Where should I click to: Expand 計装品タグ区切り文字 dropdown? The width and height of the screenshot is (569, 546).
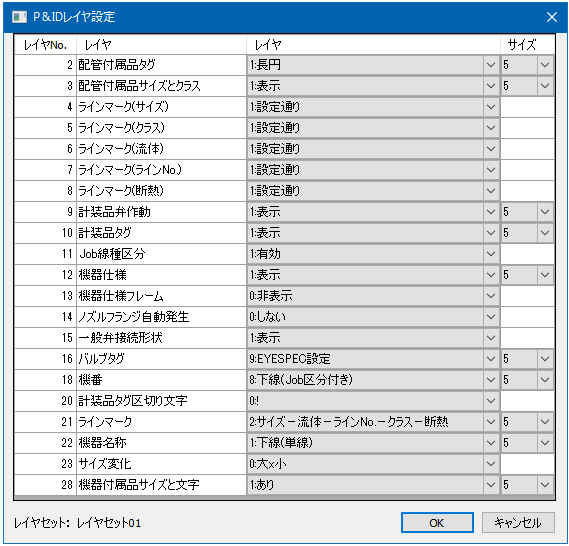coord(491,401)
